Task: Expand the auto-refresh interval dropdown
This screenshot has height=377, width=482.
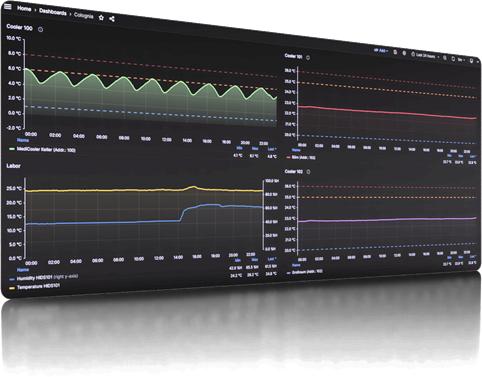Action: click(461, 60)
